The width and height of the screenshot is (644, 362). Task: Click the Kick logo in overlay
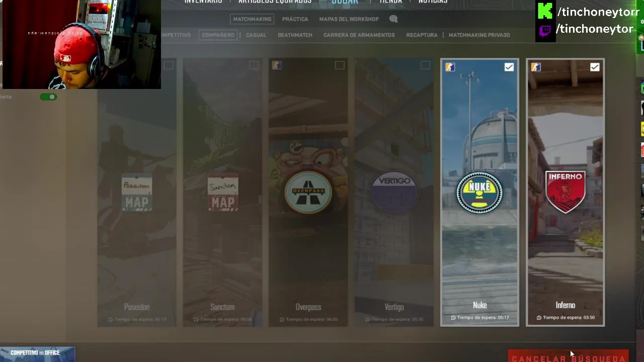(x=545, y=11)
